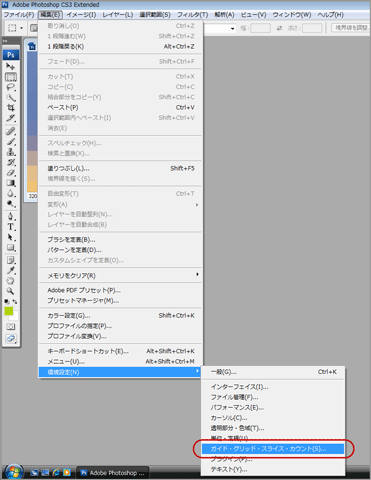This screenshot has height=480, width=371.
Task: Click the new selection mode button
Action: click(34, 28)
